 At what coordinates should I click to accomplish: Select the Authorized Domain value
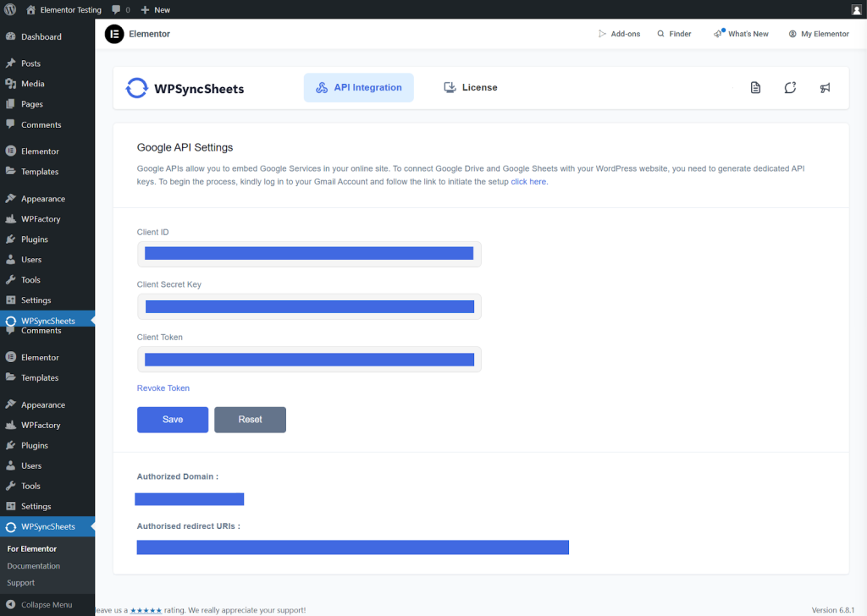(x=189, y=499)
